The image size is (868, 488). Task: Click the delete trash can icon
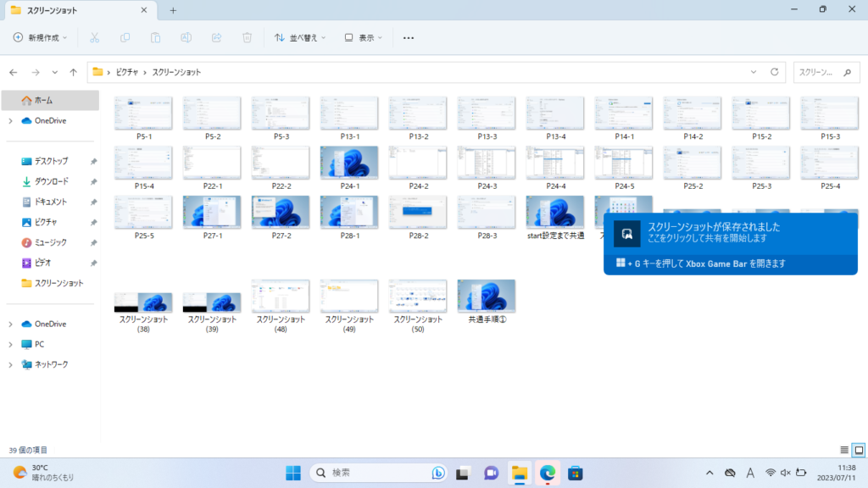[247, 37]
